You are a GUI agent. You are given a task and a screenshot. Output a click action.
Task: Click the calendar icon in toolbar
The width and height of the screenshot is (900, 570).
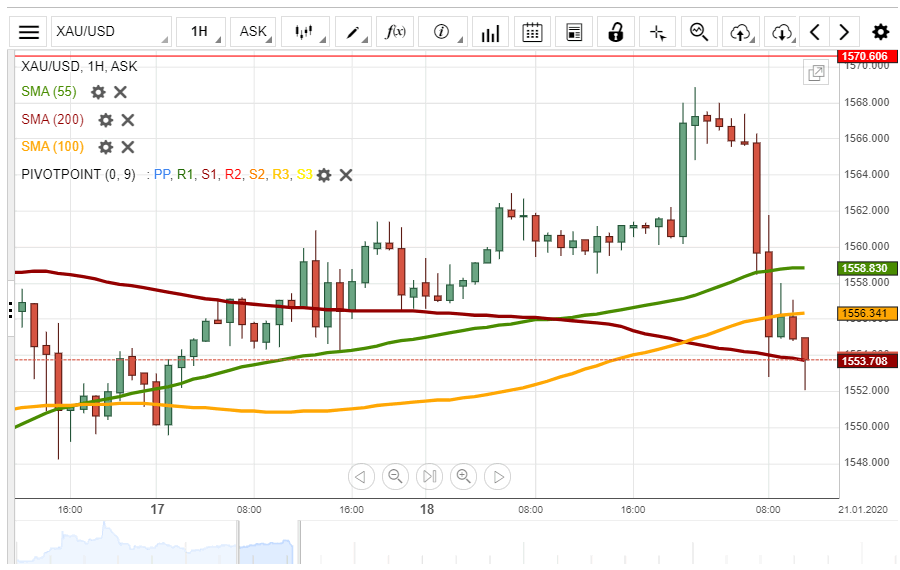[x=532, y=31]
